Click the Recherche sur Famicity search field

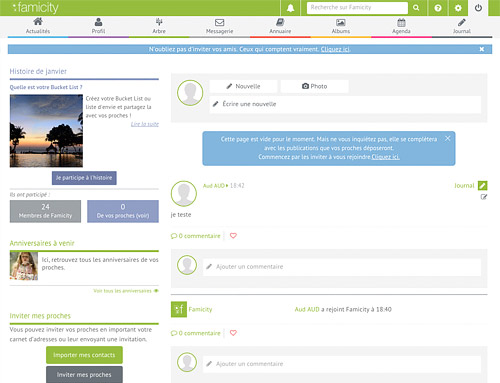click(x=357, y=8)
